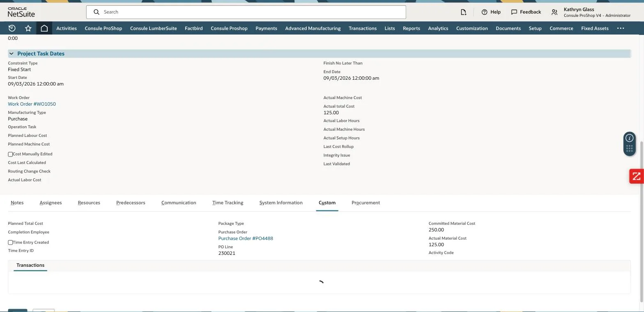Open the more menus ellipsis

pos(621,28)
